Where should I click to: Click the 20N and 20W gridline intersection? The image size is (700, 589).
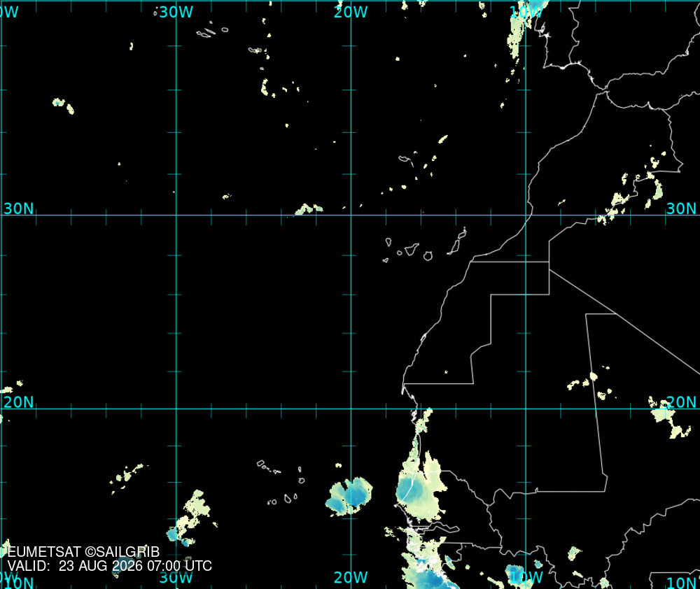[351, 409]
